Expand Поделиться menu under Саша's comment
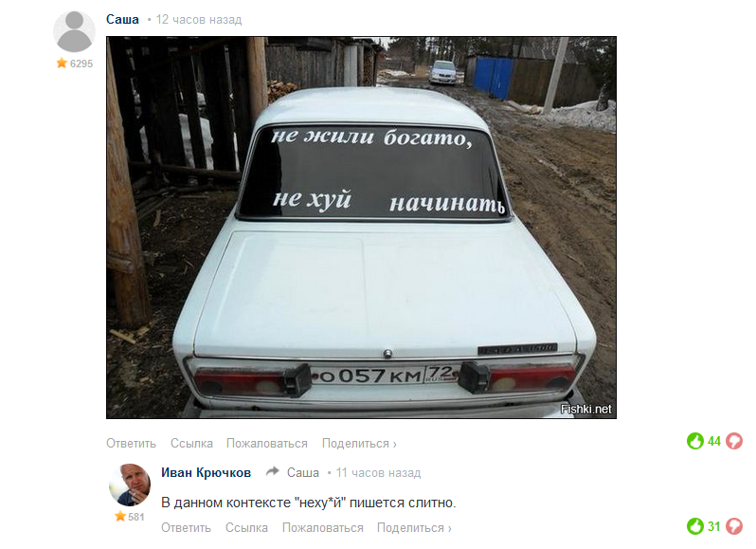 point(359,444)
